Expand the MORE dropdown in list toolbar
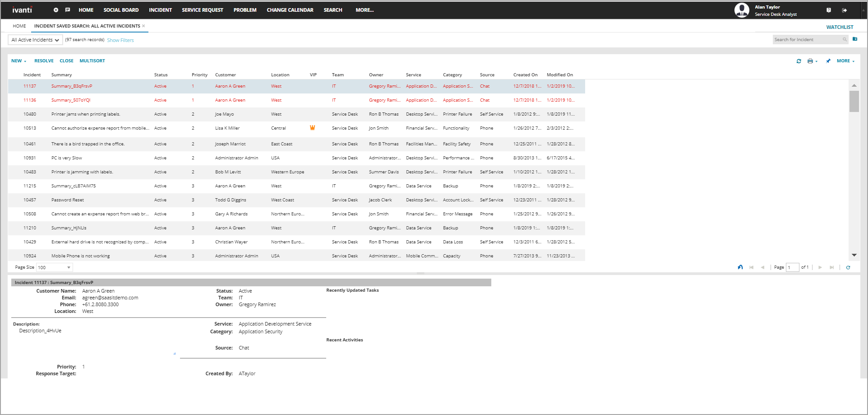 [845, 61]
